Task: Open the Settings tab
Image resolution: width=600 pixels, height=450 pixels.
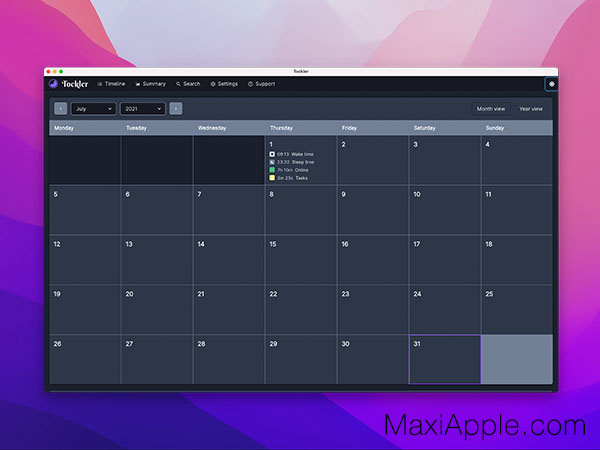Action: point(224,84)
